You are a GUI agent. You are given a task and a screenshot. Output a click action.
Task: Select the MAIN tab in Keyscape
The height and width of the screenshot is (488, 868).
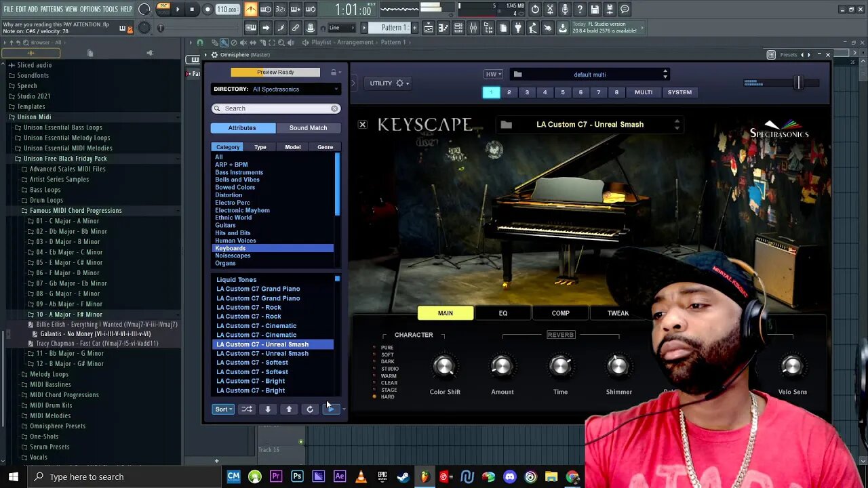pyautogui.click(x=446, y=313)
